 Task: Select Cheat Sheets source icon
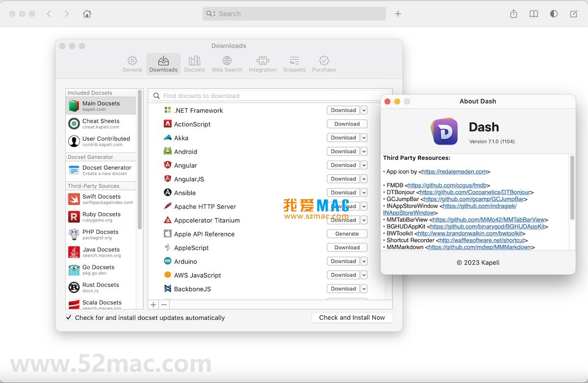[74, 124]
